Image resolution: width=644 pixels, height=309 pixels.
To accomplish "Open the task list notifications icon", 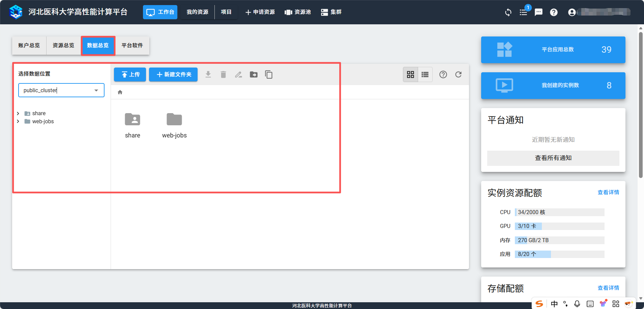I will point(523,12).
